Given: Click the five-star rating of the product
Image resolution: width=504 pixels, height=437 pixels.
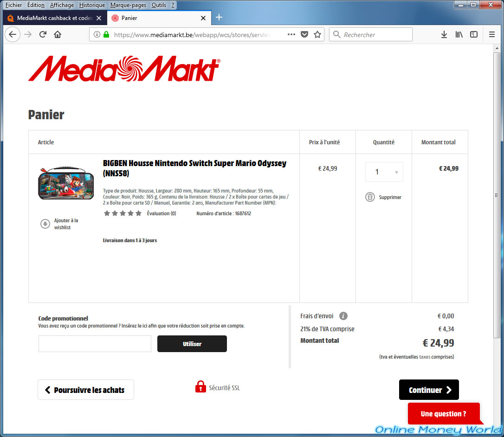Looking at the screenshot, I should [x=123, y=213].
